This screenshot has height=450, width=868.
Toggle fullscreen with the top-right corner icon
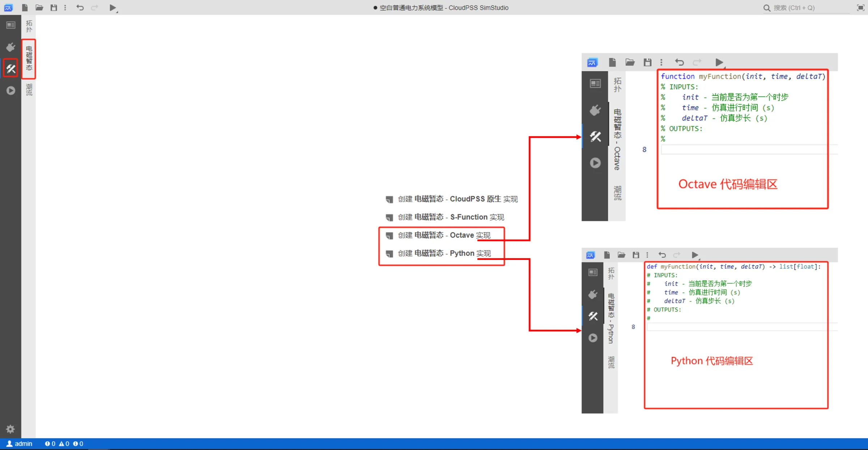click(861, 8)
